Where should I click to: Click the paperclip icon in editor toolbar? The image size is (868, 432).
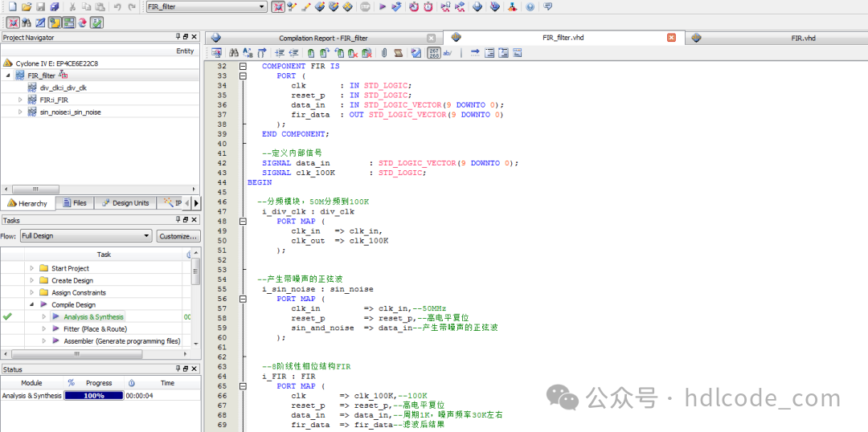click(x=383, y=53)
